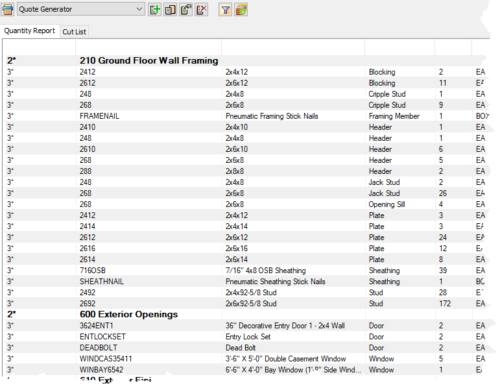The width and height of the screenshot is (500, 390).
Task: Click the 2x6x92-5/8 Stud description
Action: [x=251, y=303]
